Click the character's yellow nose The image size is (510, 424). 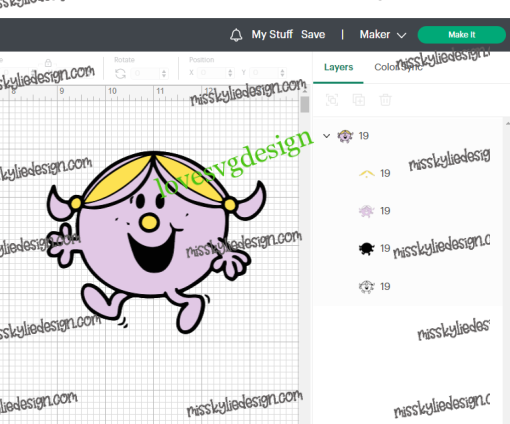(149, 222)
